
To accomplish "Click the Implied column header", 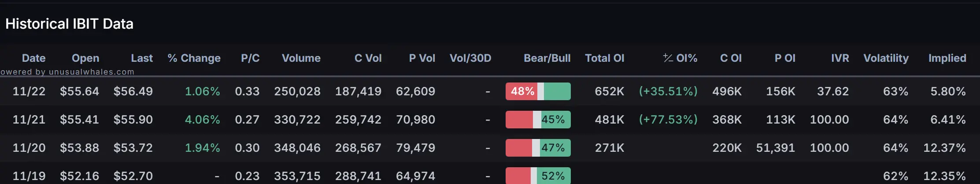I will 947,58.
